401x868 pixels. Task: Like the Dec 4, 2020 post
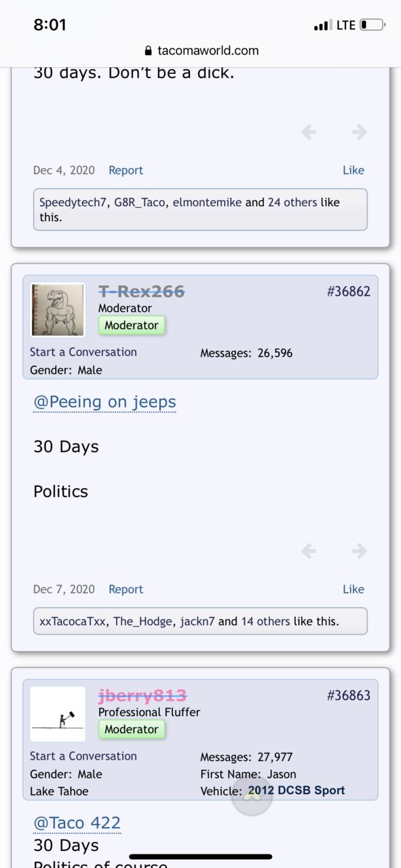pyautogui.click(x=354, y=170)
